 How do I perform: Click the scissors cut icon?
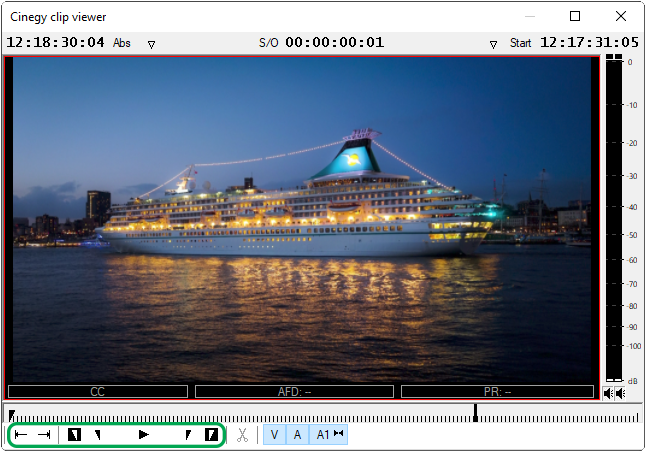coord(242,435)
